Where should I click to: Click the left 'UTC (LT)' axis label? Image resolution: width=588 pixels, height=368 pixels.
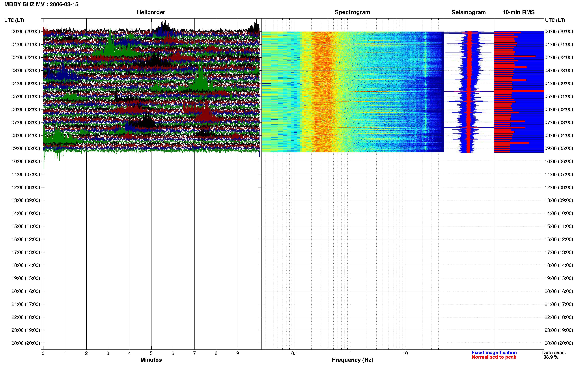pos(14,20)
